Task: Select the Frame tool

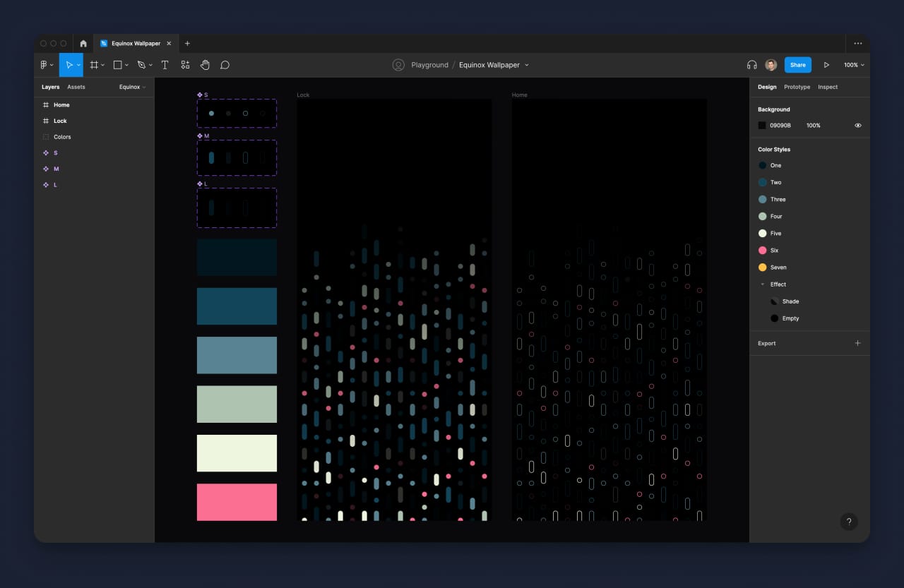Action: coord(95,64)
